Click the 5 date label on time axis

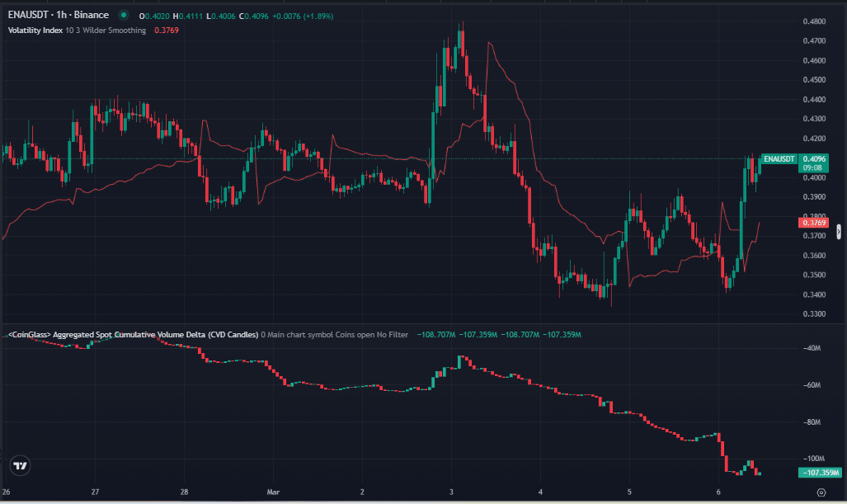coord(629,492)
